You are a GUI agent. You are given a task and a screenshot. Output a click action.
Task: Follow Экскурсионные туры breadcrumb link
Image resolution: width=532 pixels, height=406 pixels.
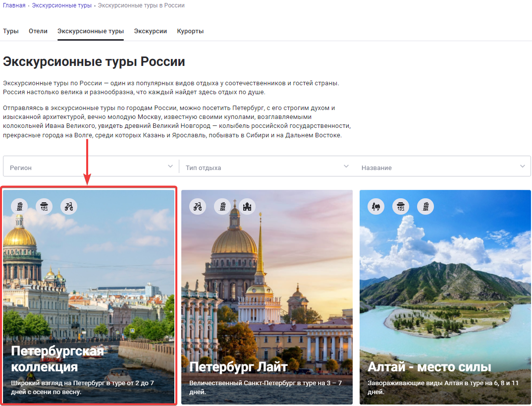click(62, 5)
